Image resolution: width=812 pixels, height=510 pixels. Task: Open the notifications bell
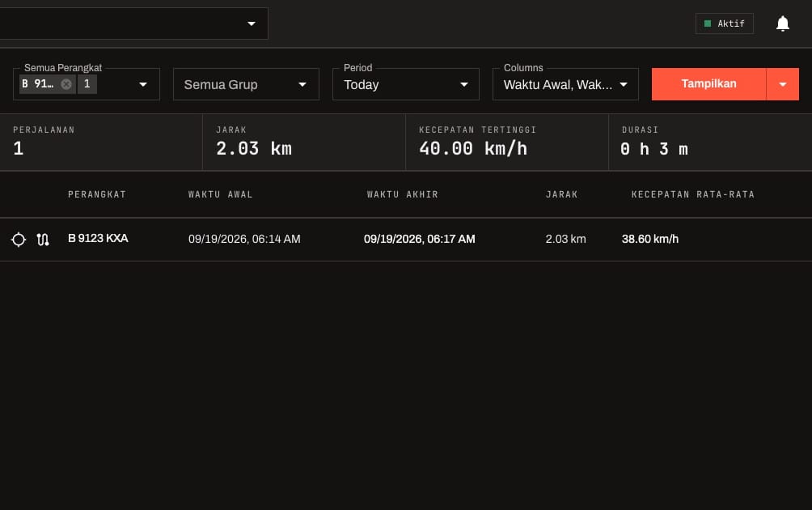tap(783, 23)
